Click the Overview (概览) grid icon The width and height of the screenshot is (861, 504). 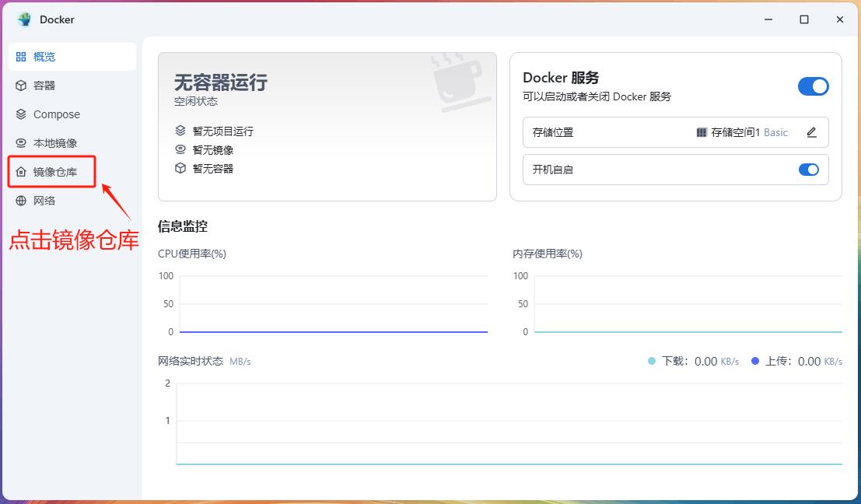click(21, 57)
